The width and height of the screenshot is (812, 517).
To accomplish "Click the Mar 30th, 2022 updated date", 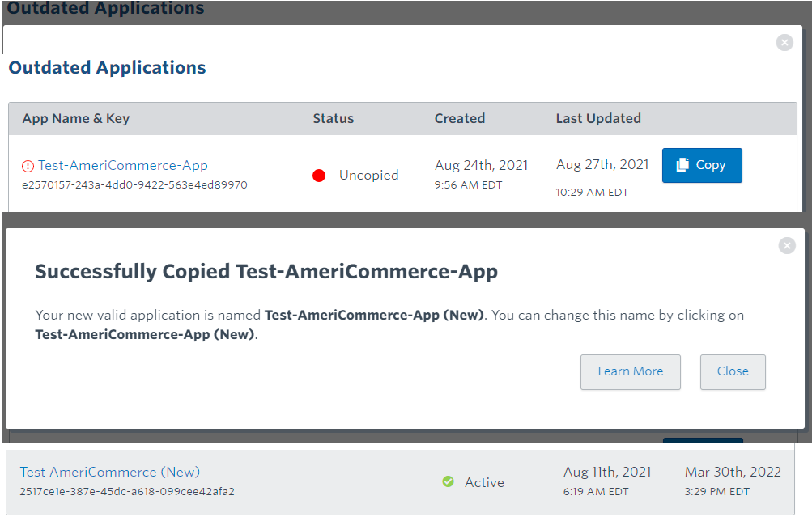I will (x=733, y=472).
